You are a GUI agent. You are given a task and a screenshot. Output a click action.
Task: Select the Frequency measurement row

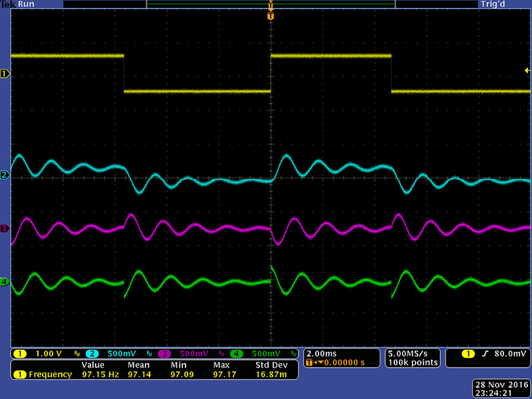(x=153, y=375)
